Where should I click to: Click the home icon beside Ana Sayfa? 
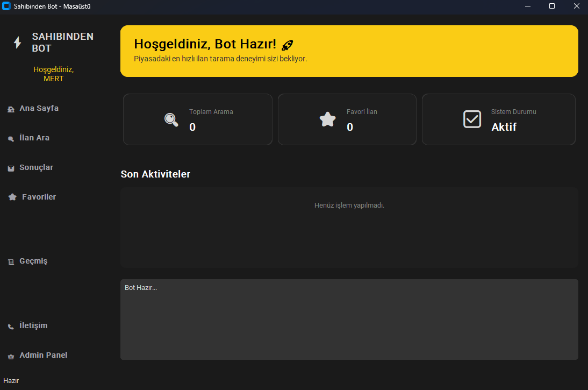[11, 109]
